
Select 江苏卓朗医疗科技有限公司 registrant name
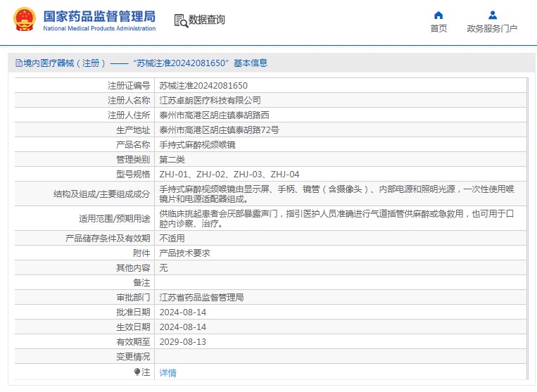coord(210,101)
